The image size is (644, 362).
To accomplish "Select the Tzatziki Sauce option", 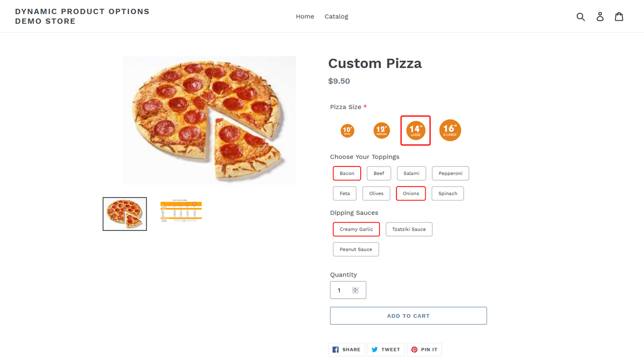I will point(409,229).
